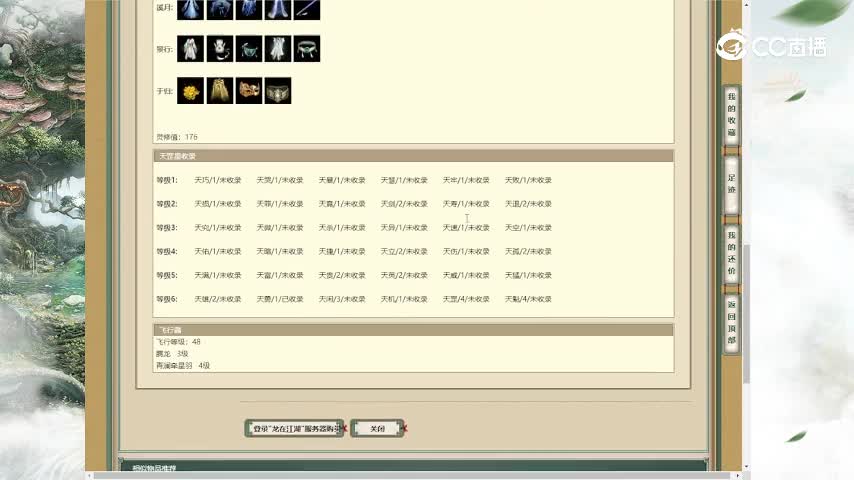
Task: Click the third blue glowing outfit icon in top row
Action: 249,9
